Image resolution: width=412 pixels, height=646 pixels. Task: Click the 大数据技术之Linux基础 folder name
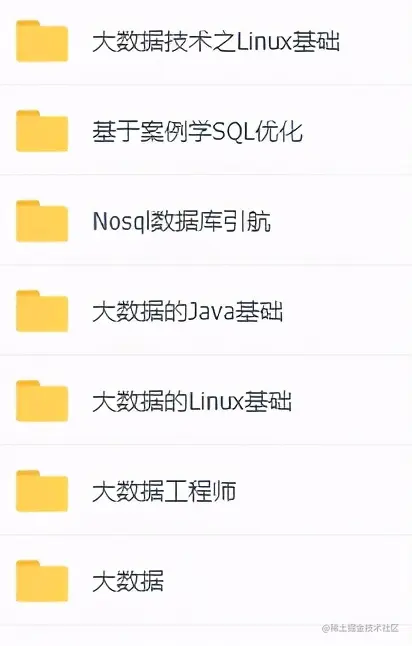[216, 42]
